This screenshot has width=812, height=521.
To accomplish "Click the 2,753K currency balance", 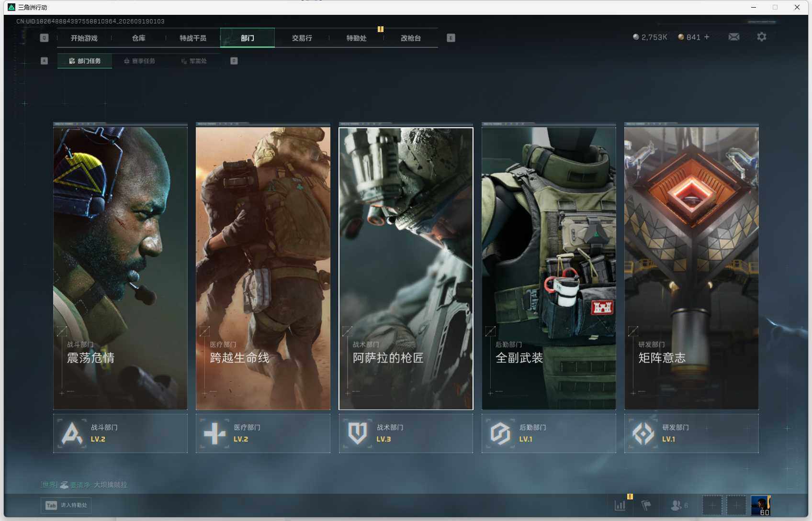I will pyautogui.click(x=654, y=37).
